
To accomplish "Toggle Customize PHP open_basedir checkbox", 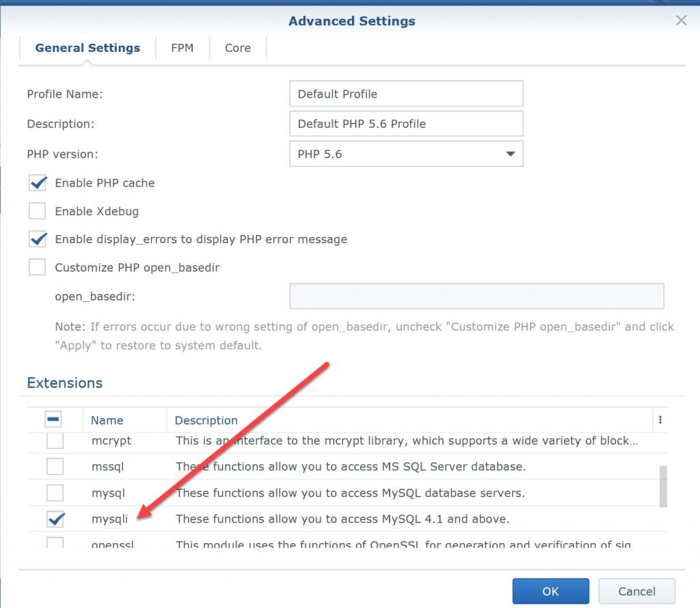I will click(37, 267).
